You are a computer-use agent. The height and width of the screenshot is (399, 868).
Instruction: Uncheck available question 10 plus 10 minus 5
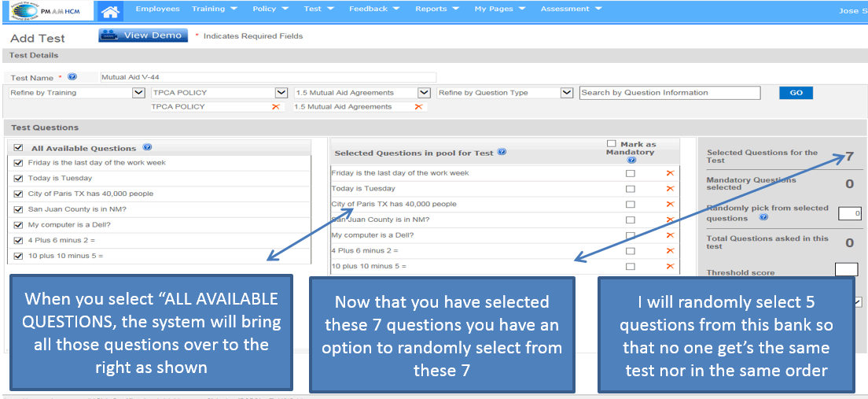[18, 256]
